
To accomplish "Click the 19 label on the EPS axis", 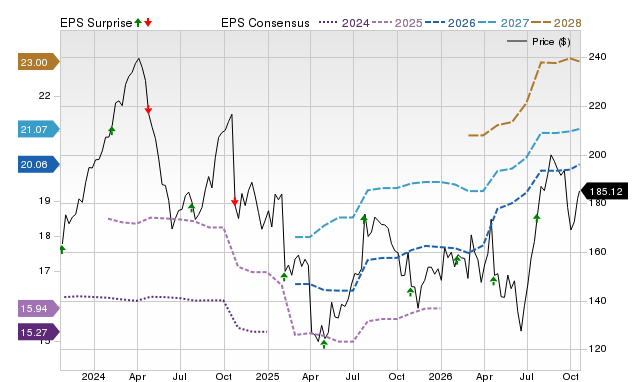I will [44, 201].
